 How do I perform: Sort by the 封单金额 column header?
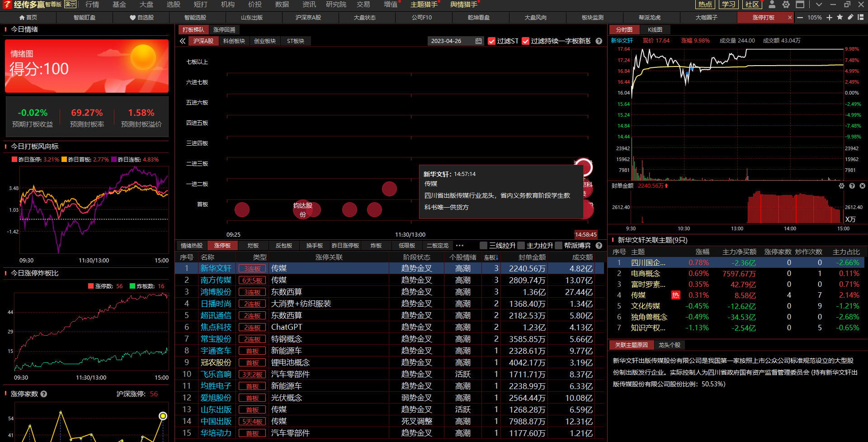[532, 257]
